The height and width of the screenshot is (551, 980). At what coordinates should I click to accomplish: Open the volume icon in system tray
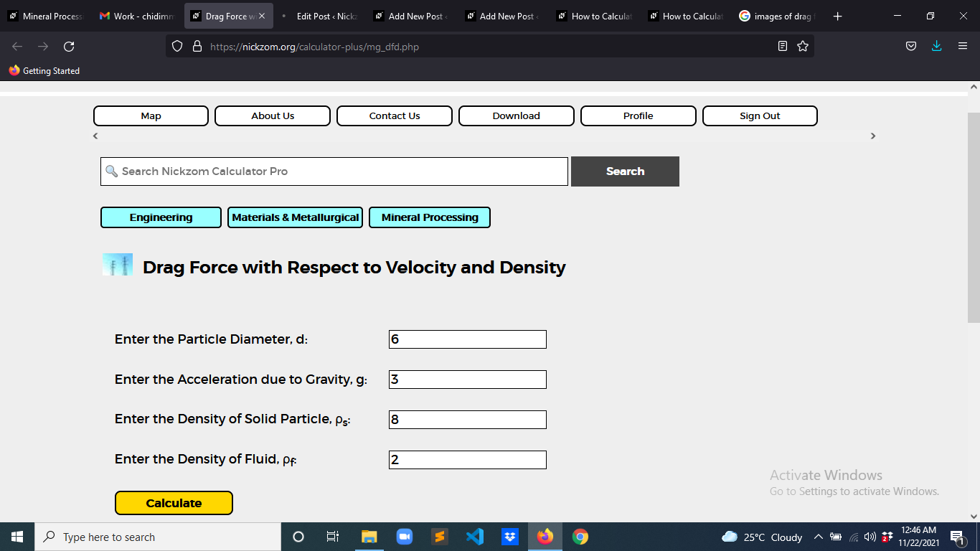point(870,537)
